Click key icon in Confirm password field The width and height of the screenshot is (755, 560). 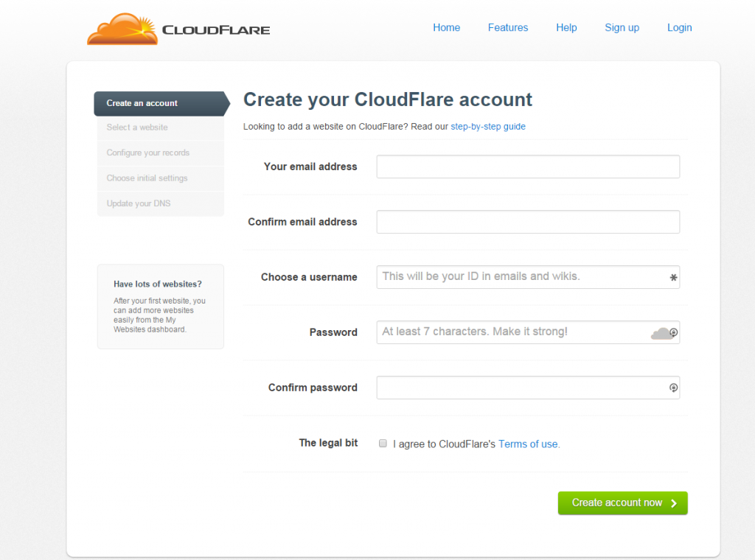coord(674,388)
